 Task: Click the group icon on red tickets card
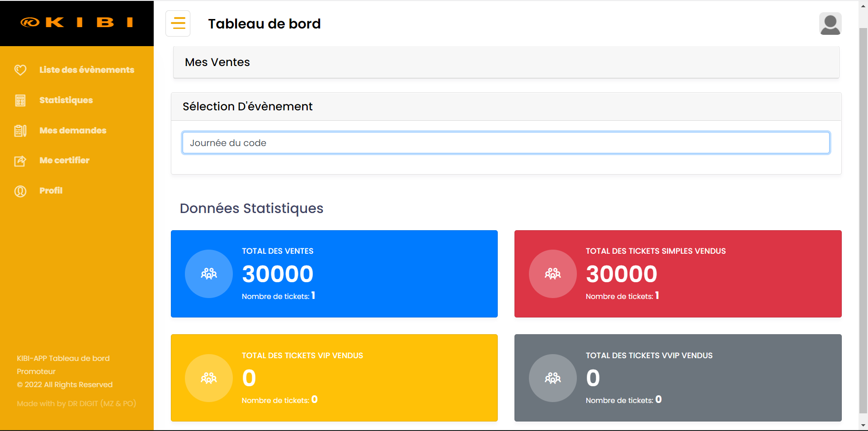552,274
